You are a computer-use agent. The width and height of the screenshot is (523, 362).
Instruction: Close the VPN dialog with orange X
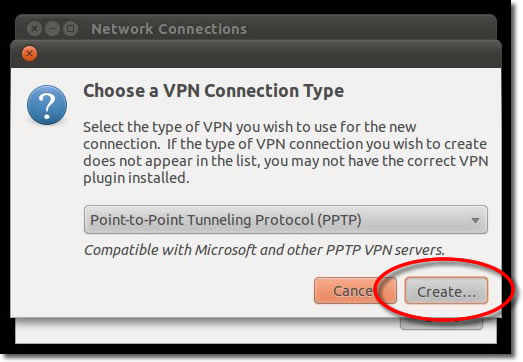[x=29, y=53]
